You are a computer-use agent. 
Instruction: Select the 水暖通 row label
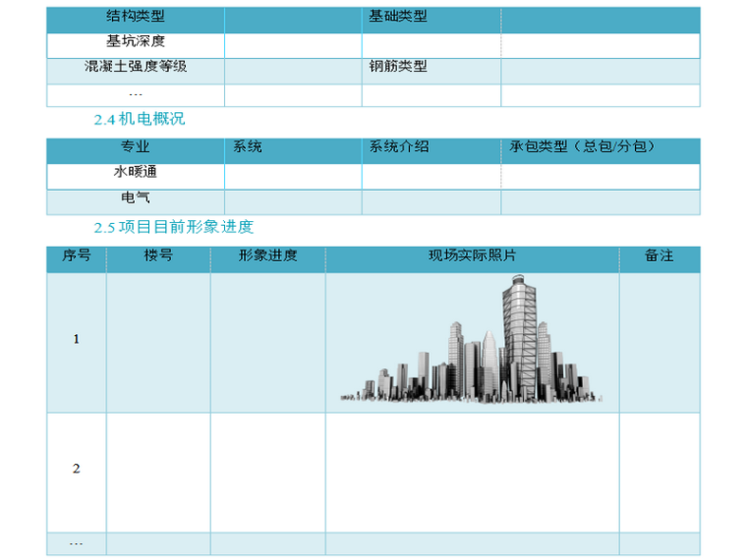tap(136, 173)
